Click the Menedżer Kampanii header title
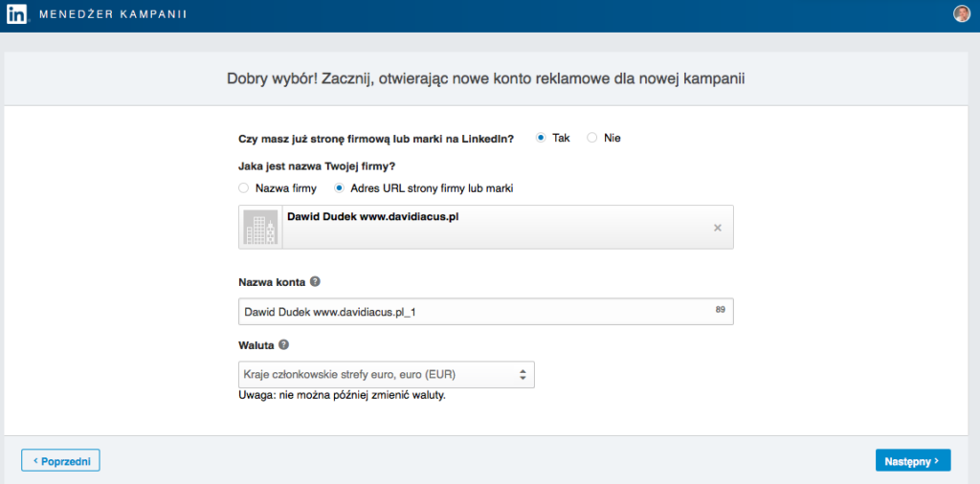The image size is (980, 484). coord(113,15)
